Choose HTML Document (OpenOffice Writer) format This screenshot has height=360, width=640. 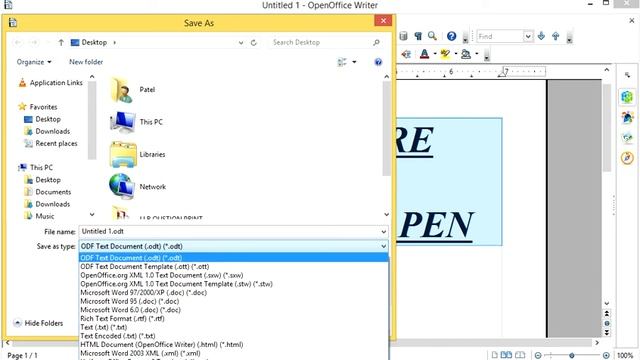[x=234, y=344]
